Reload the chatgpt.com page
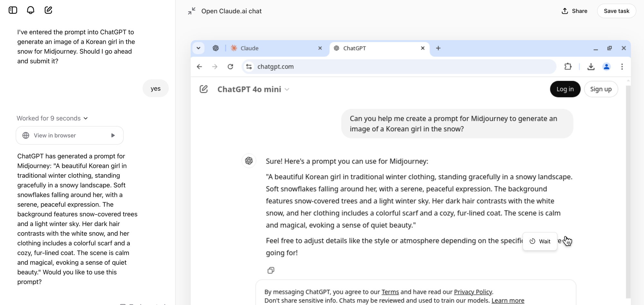644x305 pixels. (x=230, y=67)
